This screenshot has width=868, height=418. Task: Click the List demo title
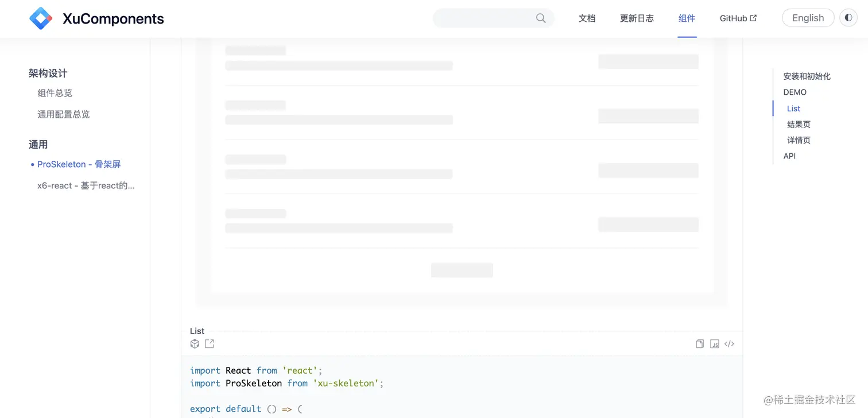[x=197, y=331]
